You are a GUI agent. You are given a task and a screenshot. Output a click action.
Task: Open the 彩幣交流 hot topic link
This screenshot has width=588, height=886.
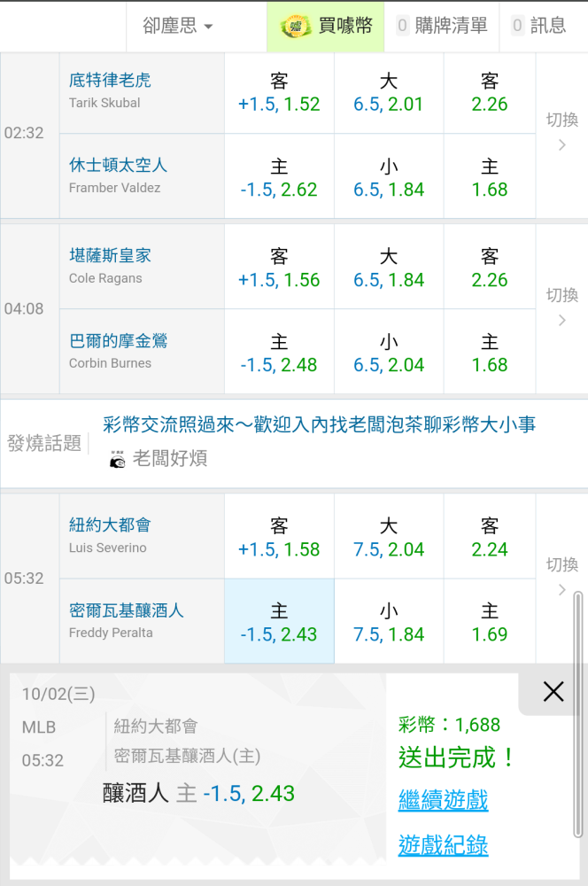(x=319, y=425)
